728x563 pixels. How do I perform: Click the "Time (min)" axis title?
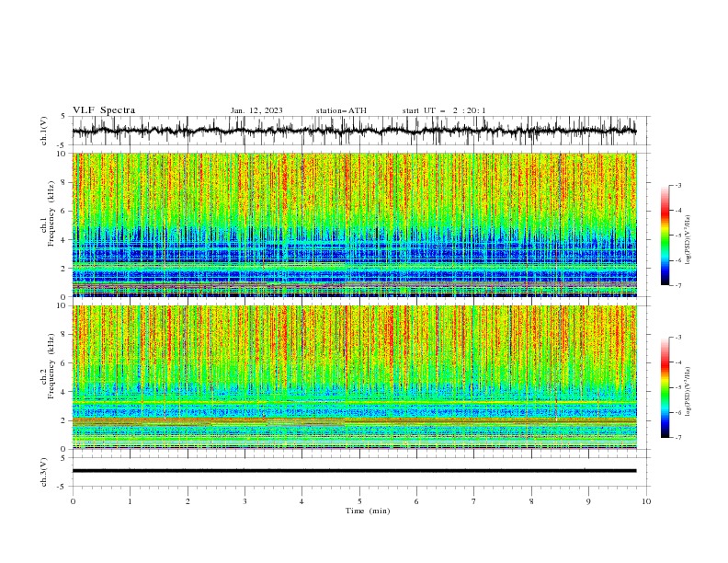click(368, 511)
